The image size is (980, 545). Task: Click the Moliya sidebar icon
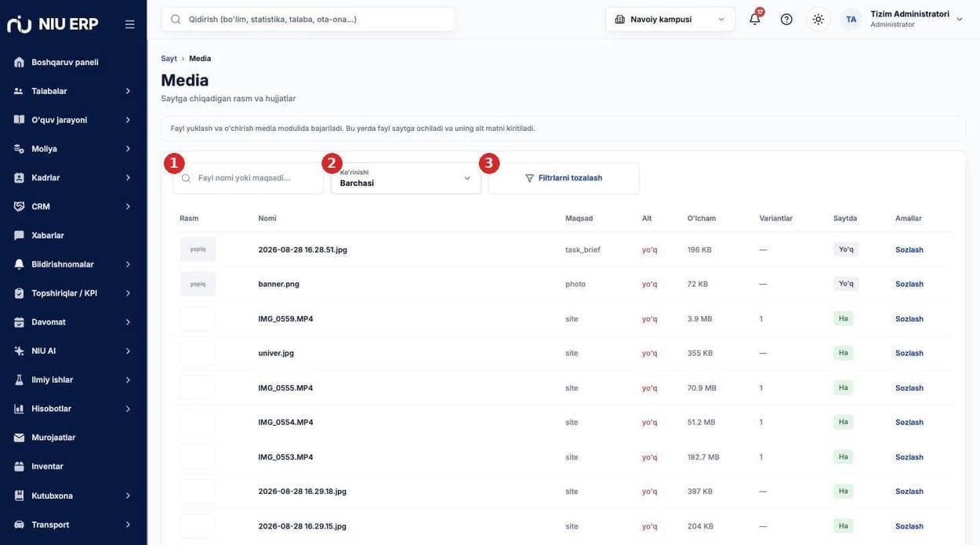tap(19, 149)
